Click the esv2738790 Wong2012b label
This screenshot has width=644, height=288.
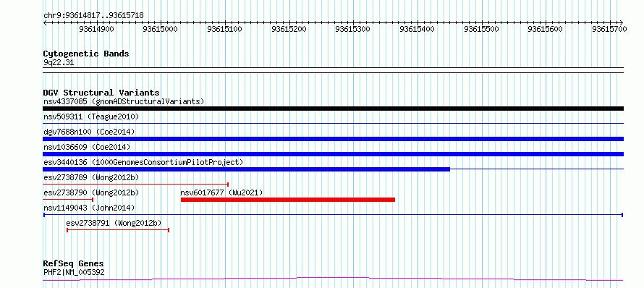coord(91,192)
